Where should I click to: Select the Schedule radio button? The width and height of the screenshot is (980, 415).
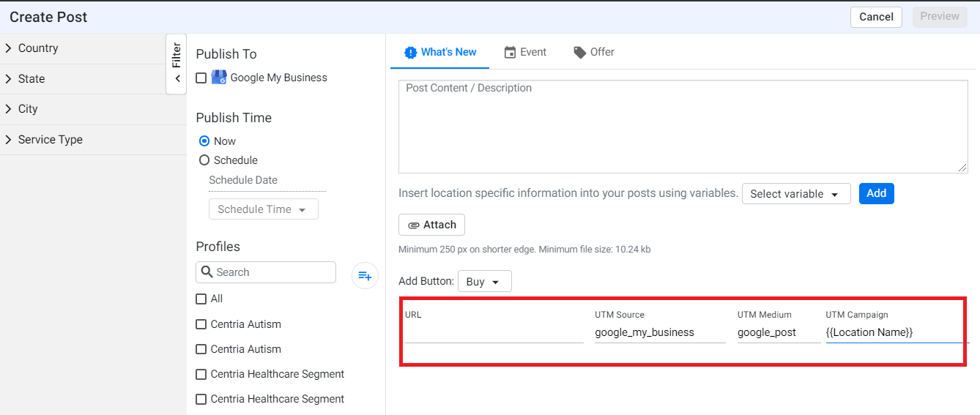204,160
